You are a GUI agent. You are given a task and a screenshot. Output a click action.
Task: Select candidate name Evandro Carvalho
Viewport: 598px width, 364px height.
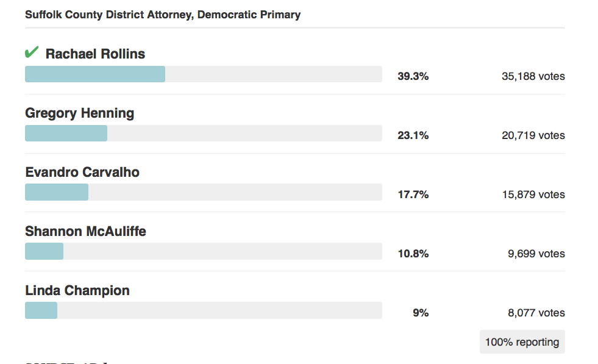pyautogui.click(x=82, y=172)
